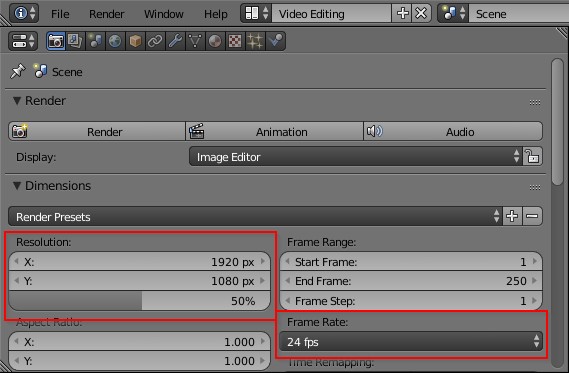
Task: Click the Video Editing layout name field
Action: click(331, 13)
